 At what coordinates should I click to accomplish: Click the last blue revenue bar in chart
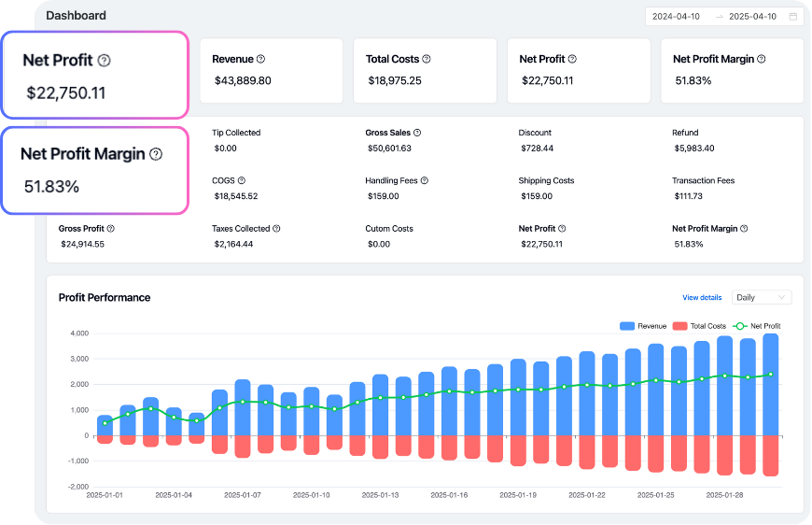click(x=771, y=385)
